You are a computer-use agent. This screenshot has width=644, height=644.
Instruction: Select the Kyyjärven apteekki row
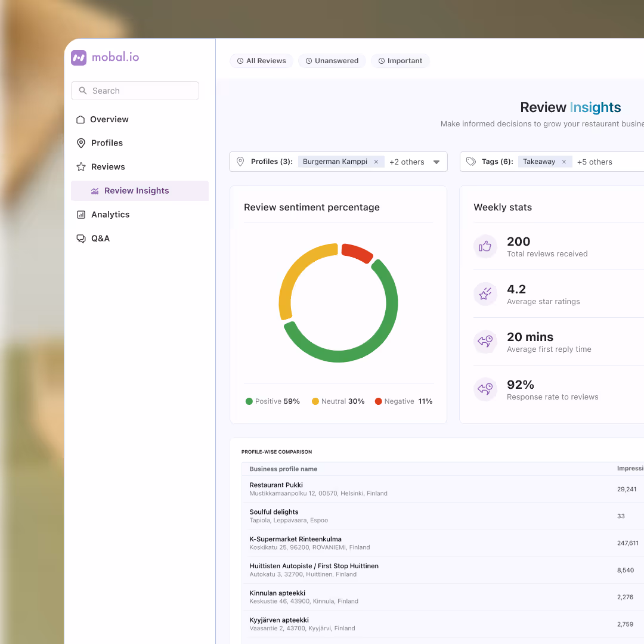coord(442,624)
